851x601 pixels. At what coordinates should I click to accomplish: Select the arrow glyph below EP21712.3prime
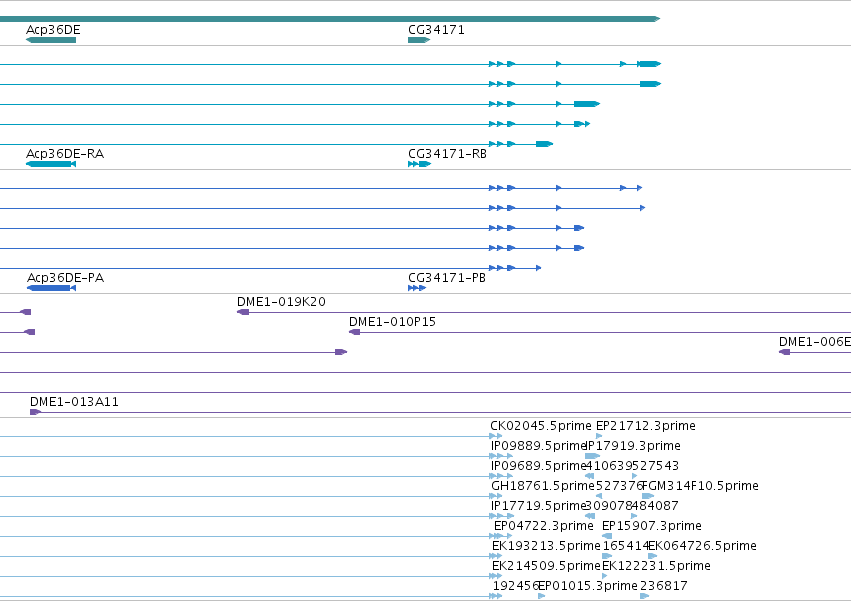tap(599, 436)
